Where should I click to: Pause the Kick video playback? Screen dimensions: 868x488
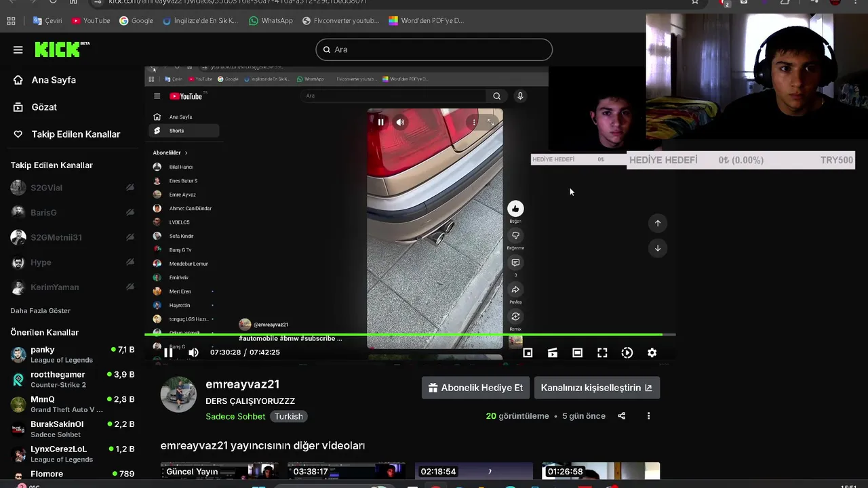(x=169, y=352)
